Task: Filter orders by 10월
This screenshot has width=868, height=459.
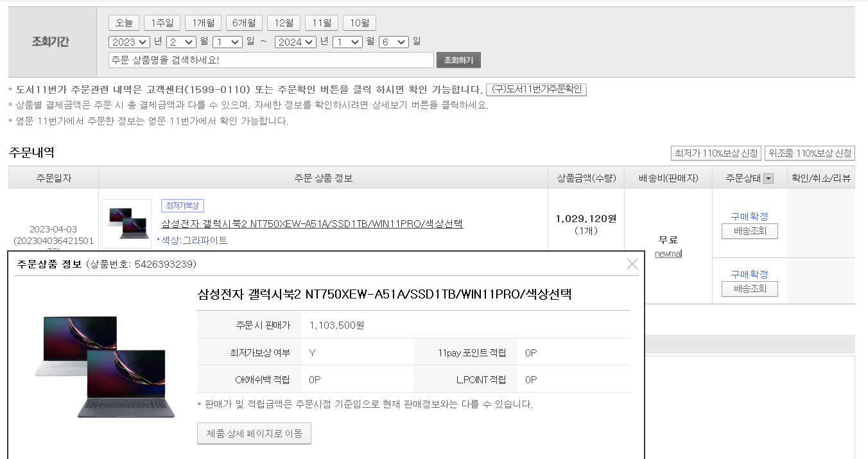Action: point(360,23)
